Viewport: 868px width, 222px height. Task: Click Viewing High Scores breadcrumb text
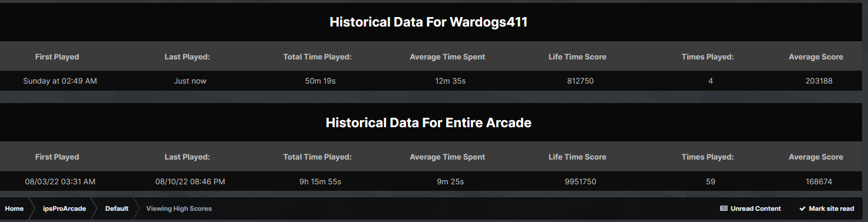tap(179, 208)
